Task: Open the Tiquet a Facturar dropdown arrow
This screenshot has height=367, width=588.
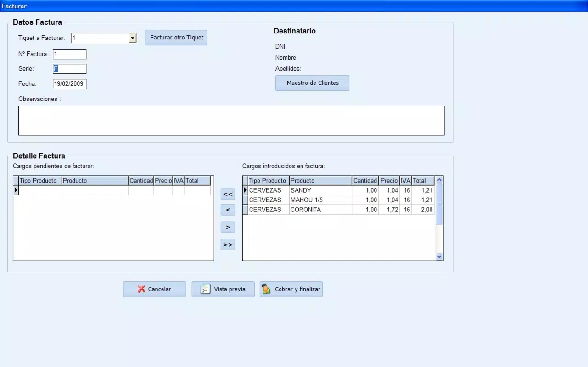Action: click(x=133, y=38)
